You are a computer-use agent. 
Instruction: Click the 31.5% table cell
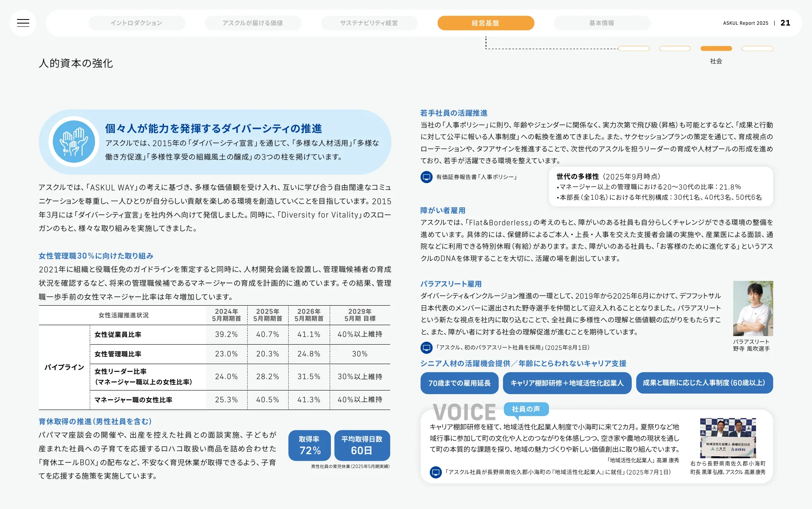pyautogui.click(x=309, y=377)
